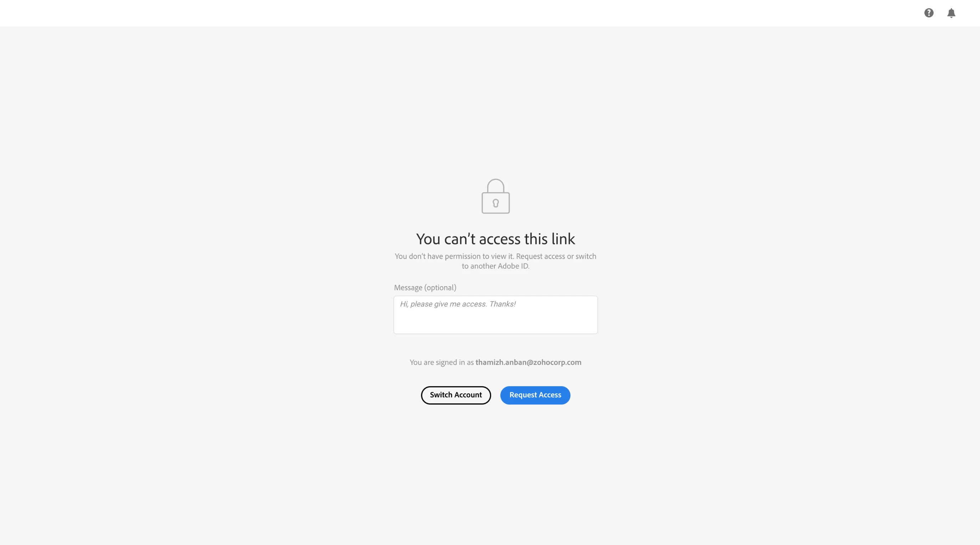Click the 'Message (optional)' field label
Screen dimensions: 980x545
(x=425, y=288)
